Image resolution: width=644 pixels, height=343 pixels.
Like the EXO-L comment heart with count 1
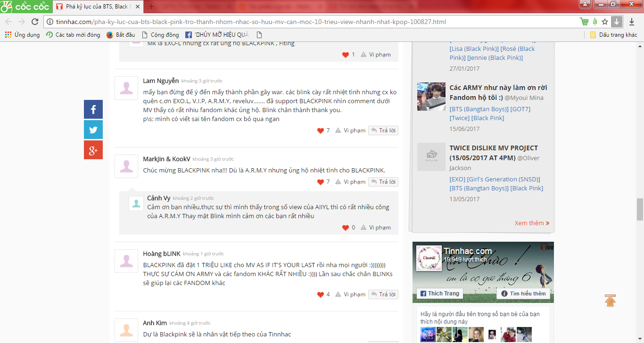point(346,55)
